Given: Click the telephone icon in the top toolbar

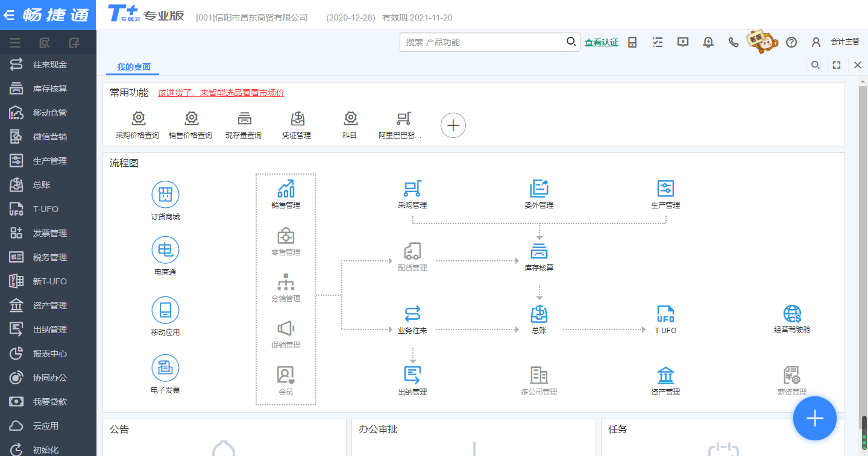Looking at the screenshot, I should coord(733,42).
